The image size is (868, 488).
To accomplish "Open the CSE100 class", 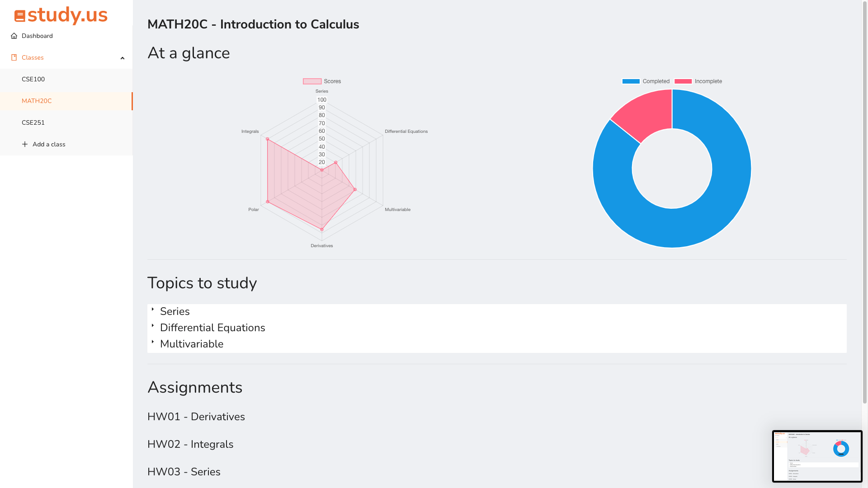I will coord(33,80).
